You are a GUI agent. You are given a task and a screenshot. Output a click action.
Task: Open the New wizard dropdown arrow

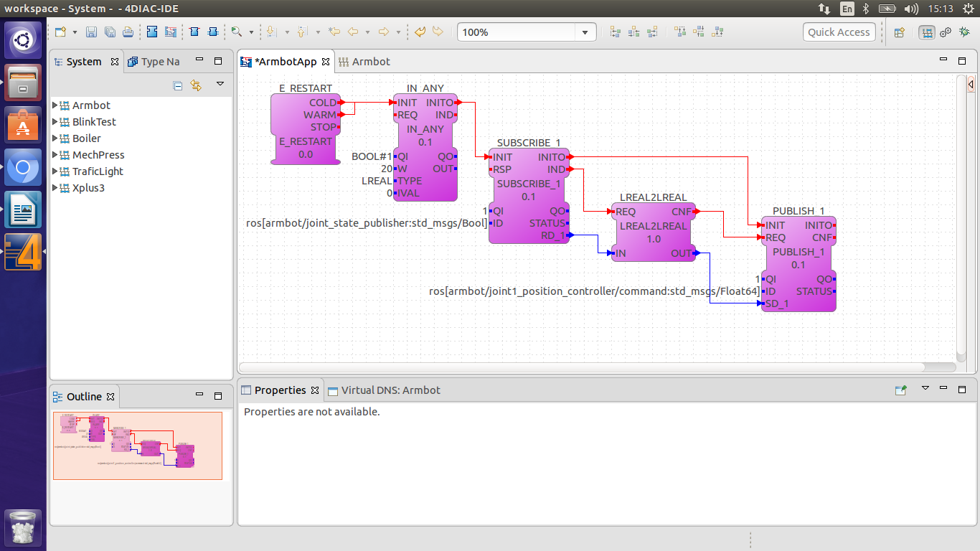73,32
